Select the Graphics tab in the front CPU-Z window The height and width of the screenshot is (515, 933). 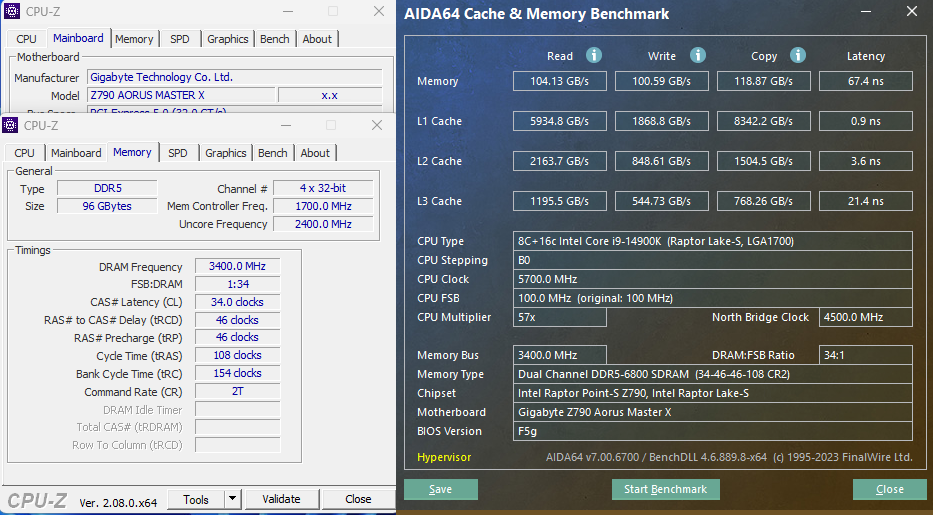pyautogui.click(x=225, y=153)
